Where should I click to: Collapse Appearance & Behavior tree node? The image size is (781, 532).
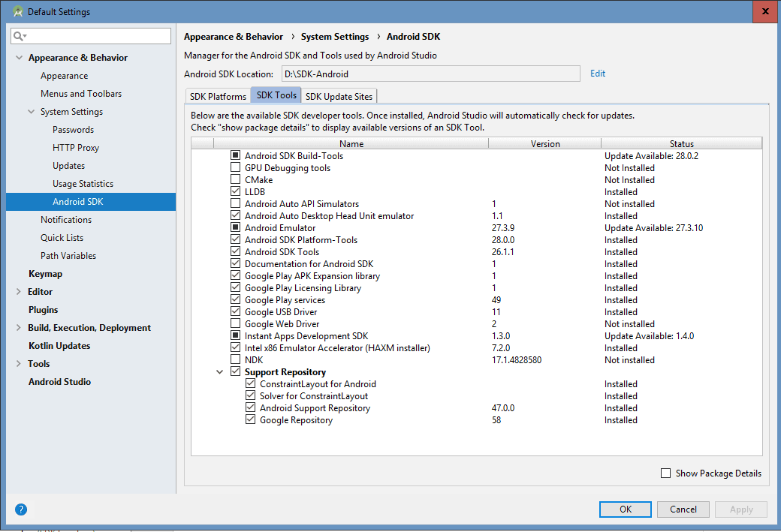point(19,58)
